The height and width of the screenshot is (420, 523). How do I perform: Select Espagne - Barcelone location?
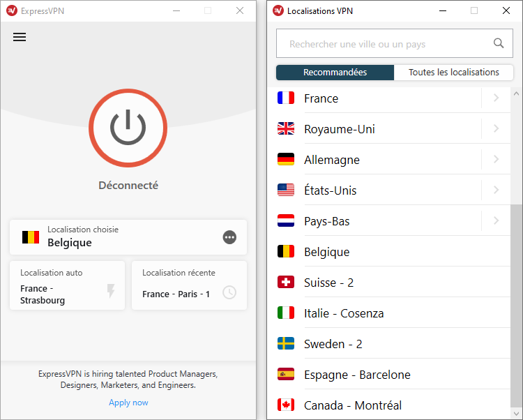[x=389, y=374]
